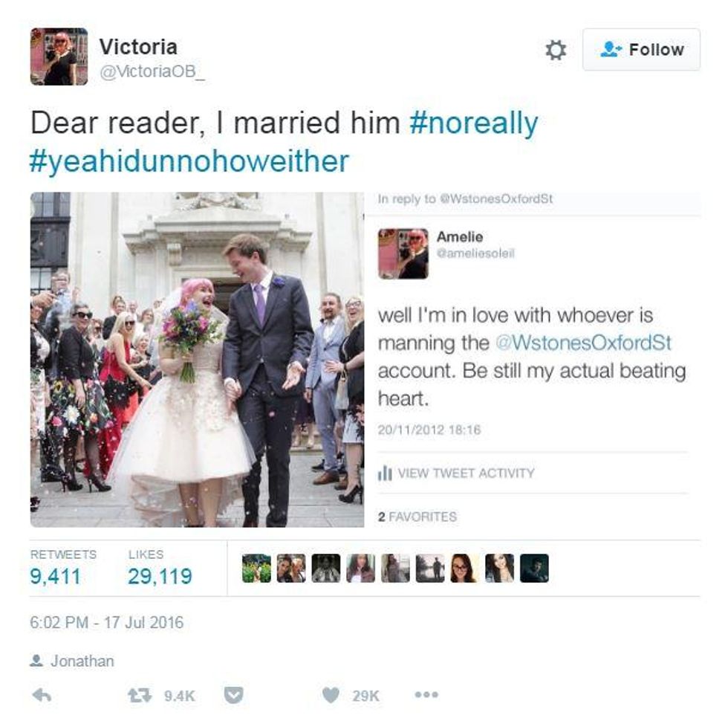Open the #noreally hashtag
The image size is (728, 721).
[x=474, y=123]
